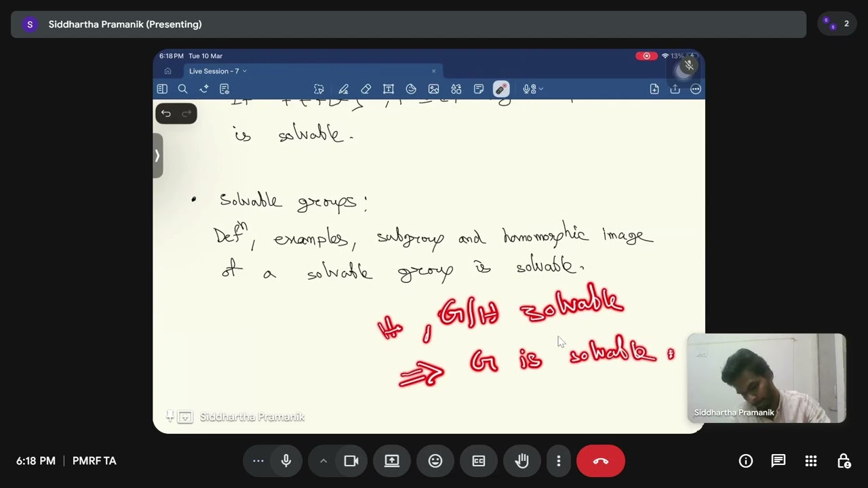The height and width of the screenshot is (488, 868).
Task: Open the sticker tool
Action: [411, 89]
